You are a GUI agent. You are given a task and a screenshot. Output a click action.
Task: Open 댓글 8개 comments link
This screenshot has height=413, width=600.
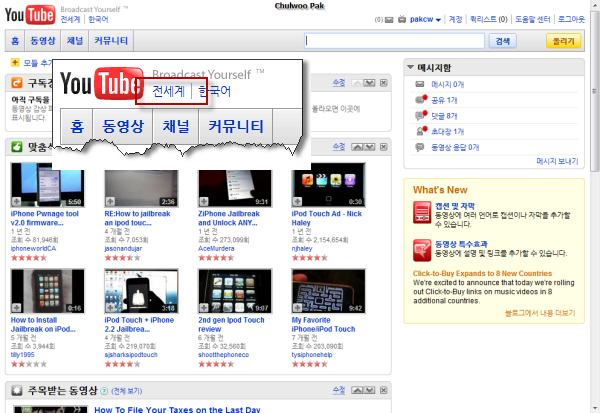tap(444, 116)
